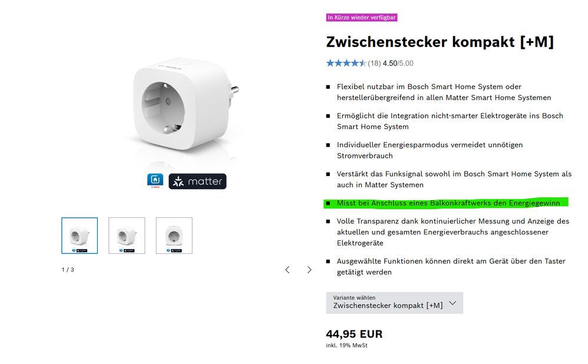Go to the previous product image
588x364 pixels.
click(288, 270)
